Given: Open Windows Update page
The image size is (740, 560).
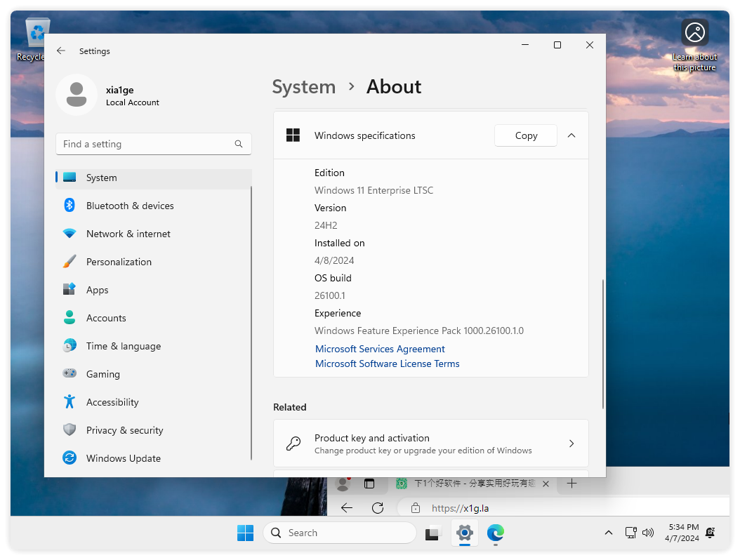Looking at the screenshot, I should (123, 458).
